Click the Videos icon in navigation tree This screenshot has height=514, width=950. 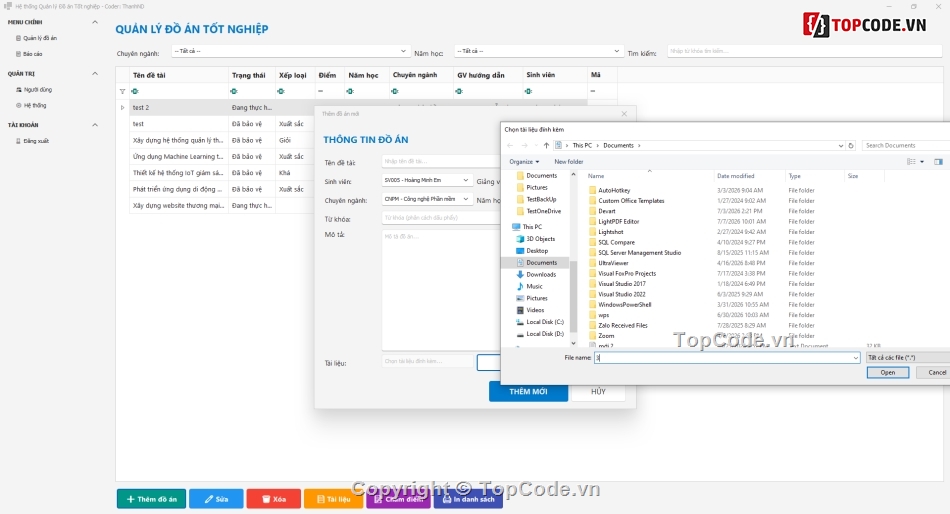(x=520, y=310)
